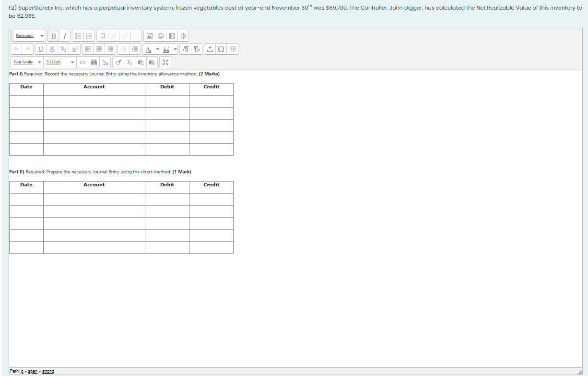Click the 'p' element in path
Screen dimensions: 588x376
point(23,371)
